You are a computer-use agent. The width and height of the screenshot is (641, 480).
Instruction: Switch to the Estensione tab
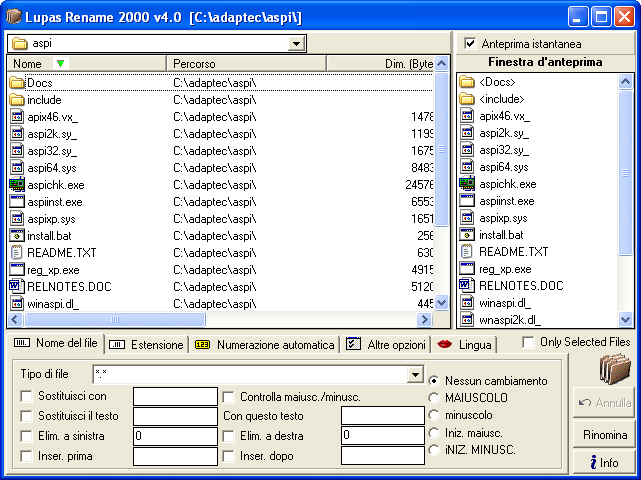[x=147, y=344]
